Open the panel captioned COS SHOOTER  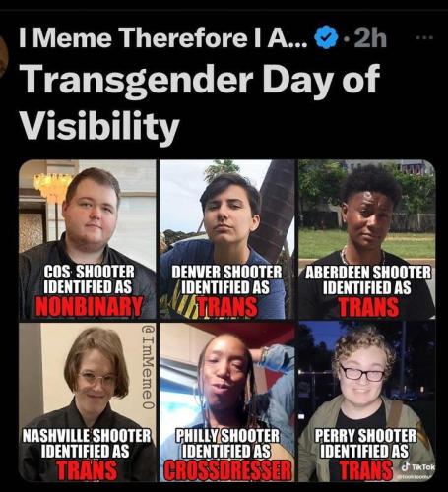point(88,239)
